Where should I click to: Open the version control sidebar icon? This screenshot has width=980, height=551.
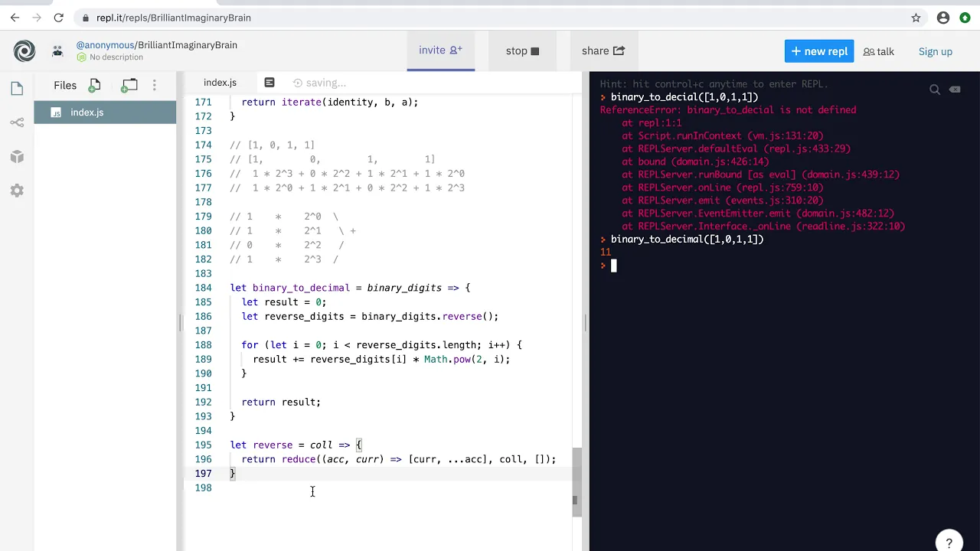pos(17,122)
